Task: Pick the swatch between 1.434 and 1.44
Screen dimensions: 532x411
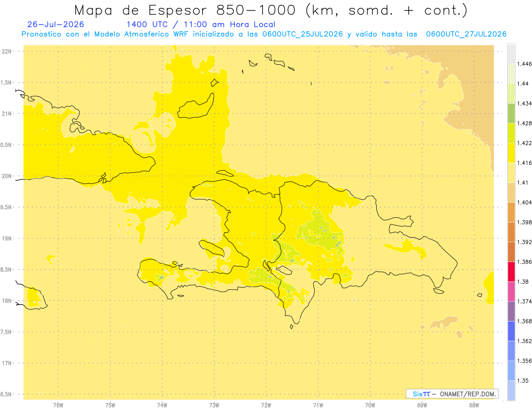Action: (x=512, y=94)
